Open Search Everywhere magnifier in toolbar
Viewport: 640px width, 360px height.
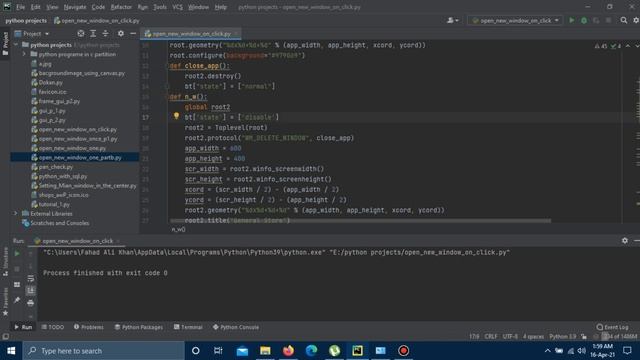pos(623,20)
